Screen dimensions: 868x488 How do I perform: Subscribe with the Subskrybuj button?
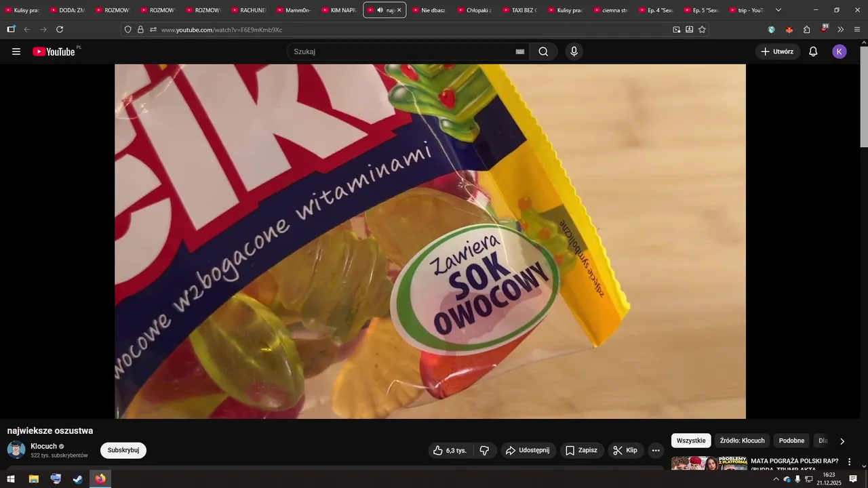coord(123,450)
